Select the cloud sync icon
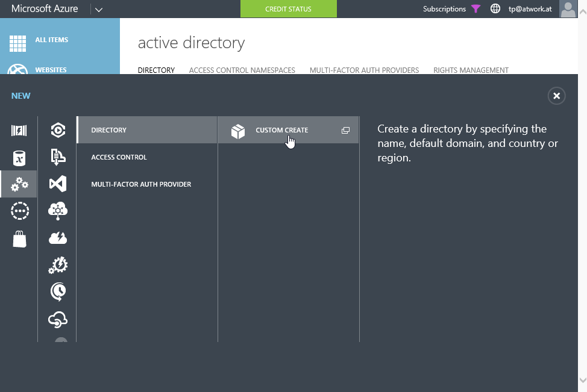The height and width of the screenshot is (392, 587). coord(58,319)
